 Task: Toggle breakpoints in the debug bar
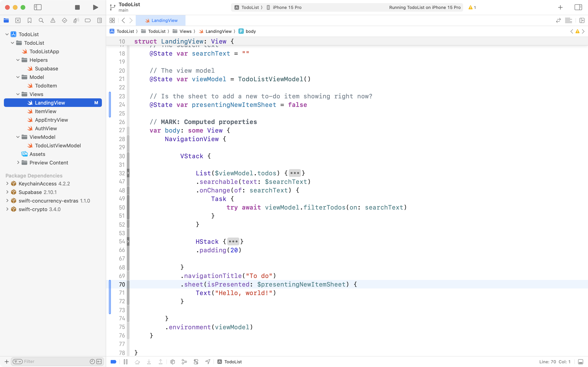113,361
